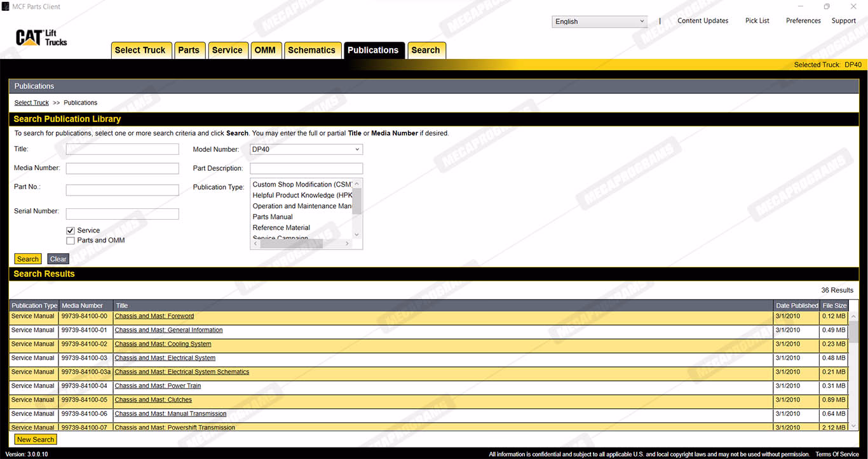
Task: Click the Clear button
Action: click(x=58, y=259)
